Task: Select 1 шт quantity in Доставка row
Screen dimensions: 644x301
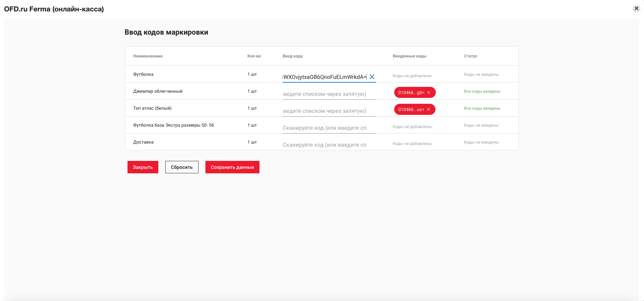Action: [252, 142]
